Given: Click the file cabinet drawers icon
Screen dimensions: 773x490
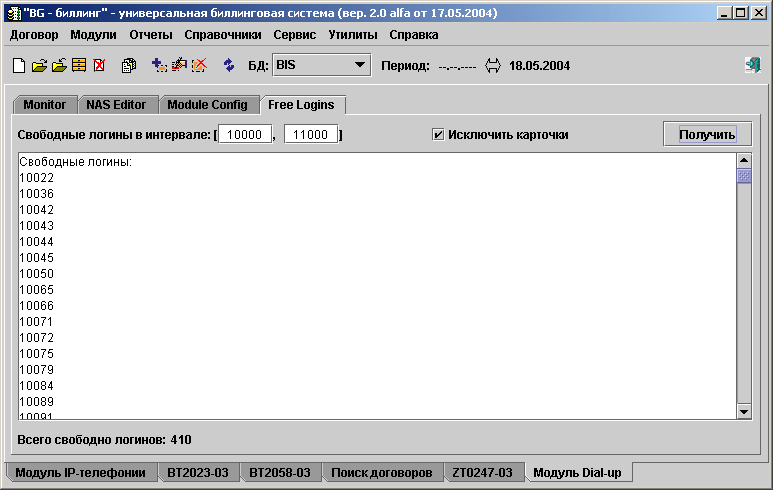Looking at the screenshot, I should point(79,66).
